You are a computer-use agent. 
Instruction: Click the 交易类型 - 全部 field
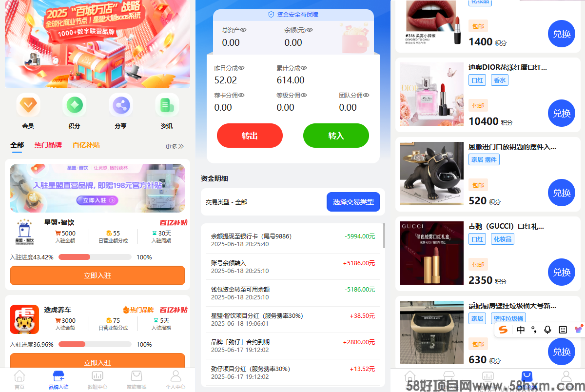coord(226,202)
